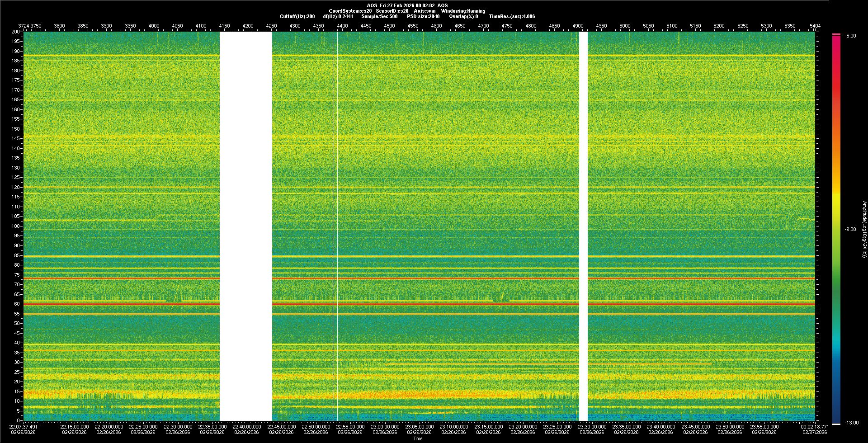Click the 23:00:00.000 time axis label

pyautogui.click(x=385, y=426)
